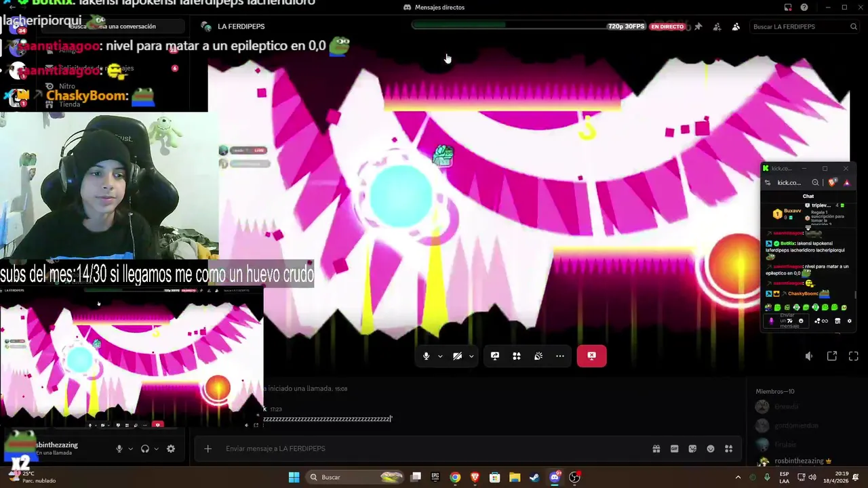Screen dimensions: 868x488
Task: Toggle the member list icon in header
Action: coord(736,26)
